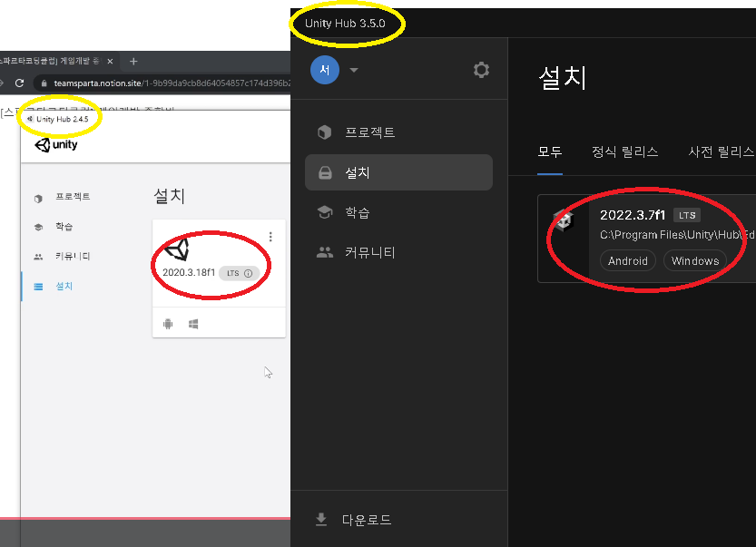The image size is (756, 547).
Task: Click the Unity logo on the 2020.3.18f1 card
Action: click(178, 249)
